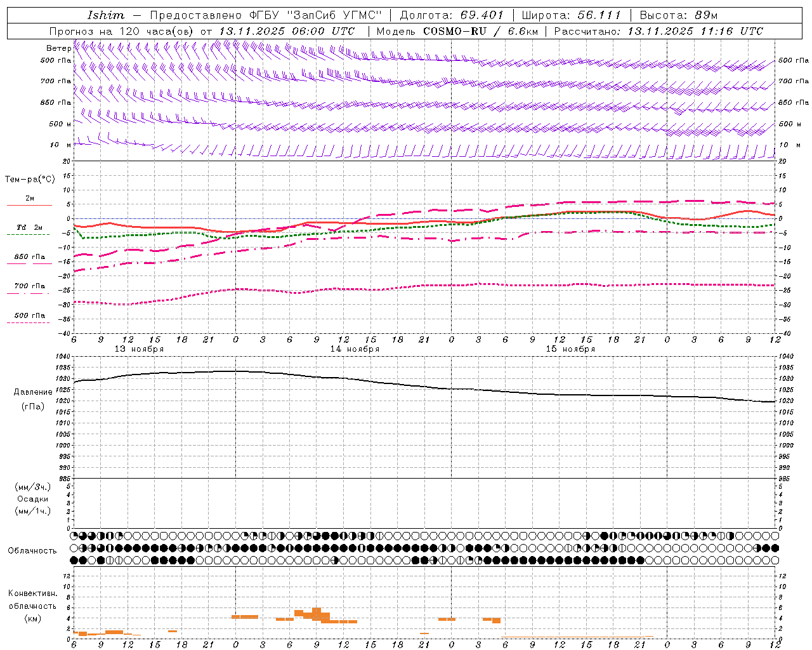
Task: Click the Осадки panel label
Action: click(x=33, y=499)
